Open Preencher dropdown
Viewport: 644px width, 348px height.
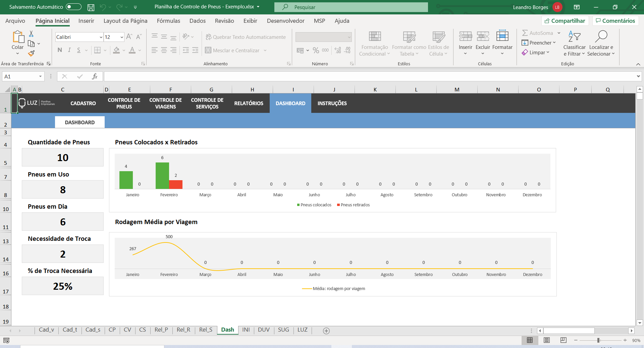(x=539, y=43)
